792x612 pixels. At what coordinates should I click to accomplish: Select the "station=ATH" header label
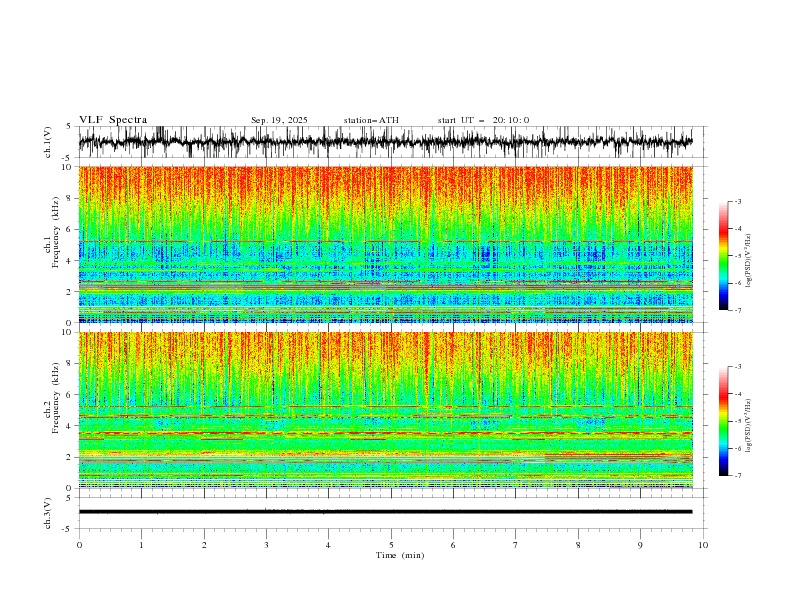click(371, 120)
